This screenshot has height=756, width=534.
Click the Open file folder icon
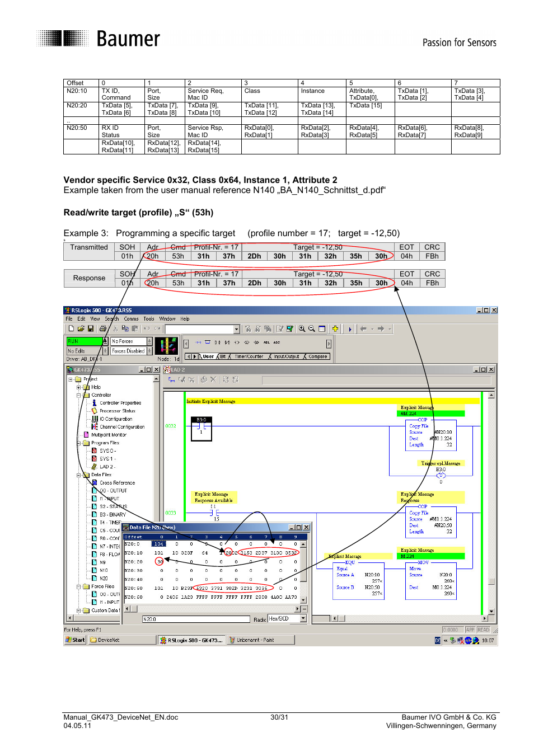[x=81, y=329]
